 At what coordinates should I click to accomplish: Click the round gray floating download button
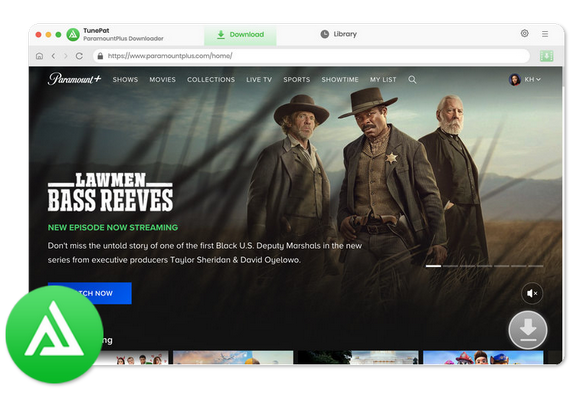(528, 330)
